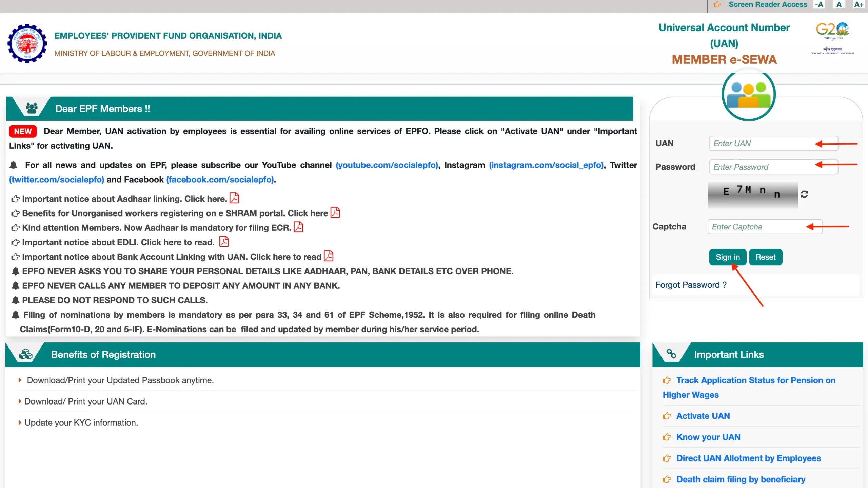Open the e SHRAM portal benefits PDF icon
Viewport: 868px width, 488px height.
(335, 212)
